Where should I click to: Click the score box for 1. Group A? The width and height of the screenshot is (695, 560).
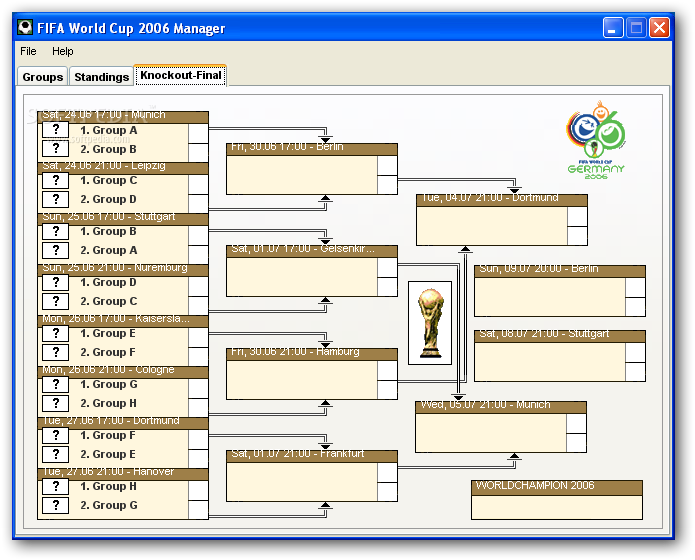tap(198, 133)
